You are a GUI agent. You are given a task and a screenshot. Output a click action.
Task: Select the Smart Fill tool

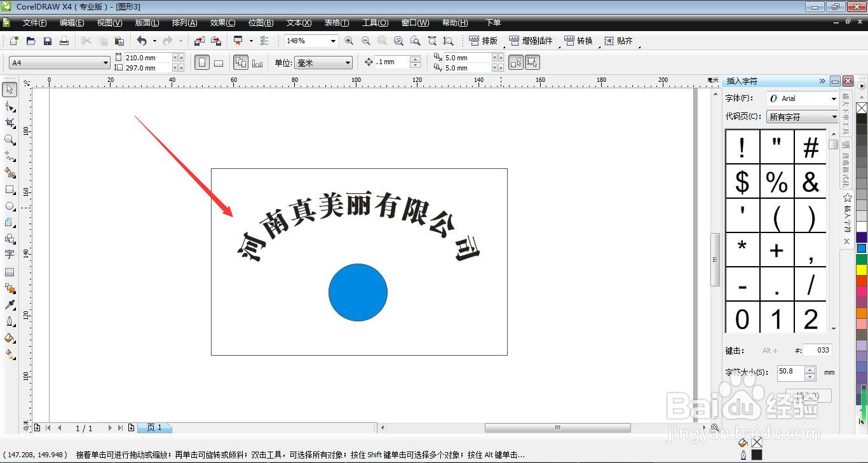coord(10,172)
